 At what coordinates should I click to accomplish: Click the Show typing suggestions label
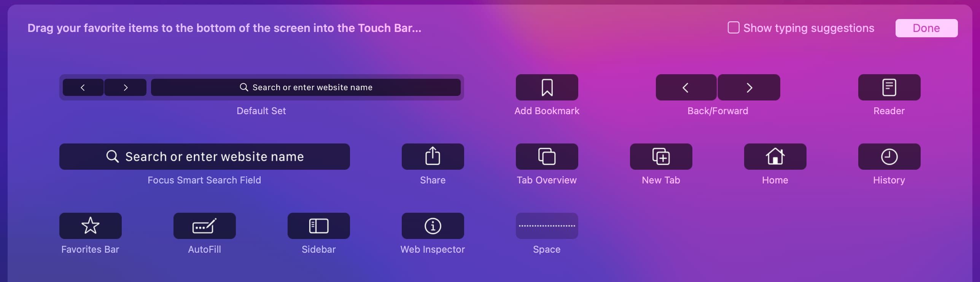pos(809,28)
